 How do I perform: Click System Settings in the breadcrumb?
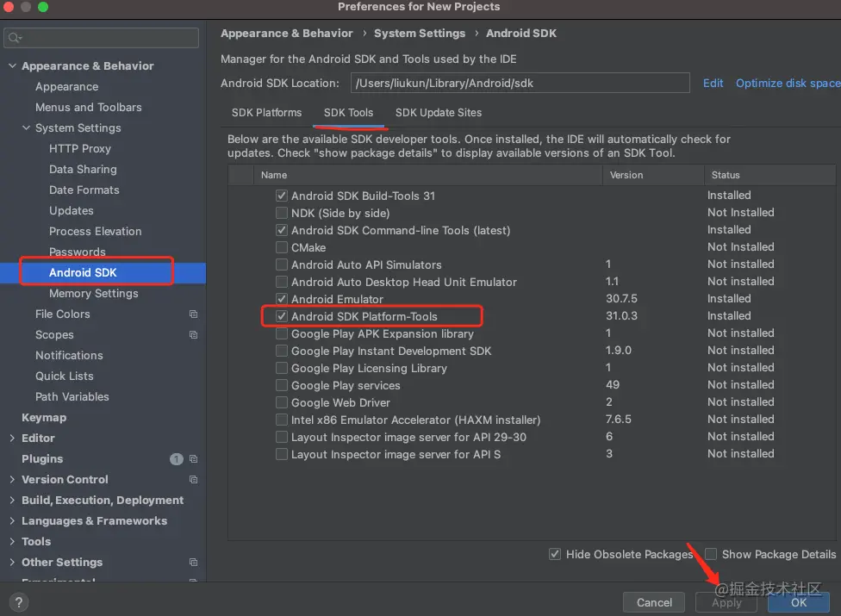pos(420,34)
